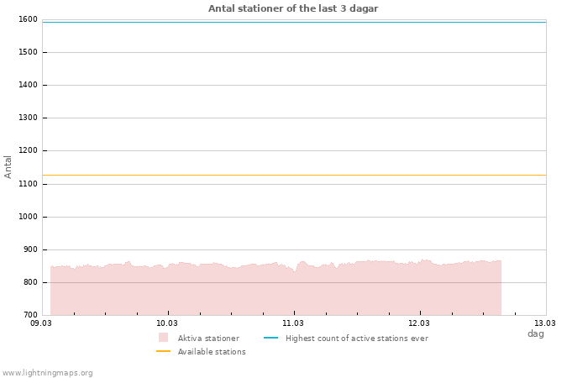
Task: Click the "dag" x-axis label
Action: (x=535, y=333)
